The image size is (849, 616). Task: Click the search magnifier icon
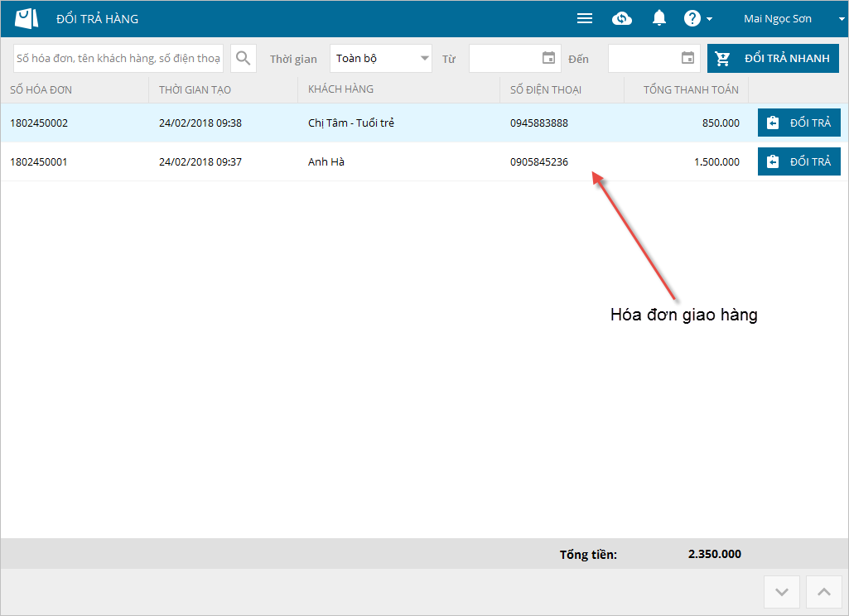tap(244, 58)
